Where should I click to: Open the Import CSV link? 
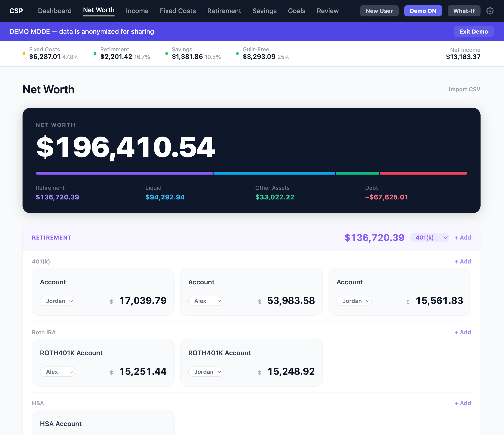(x=464, y=89)
